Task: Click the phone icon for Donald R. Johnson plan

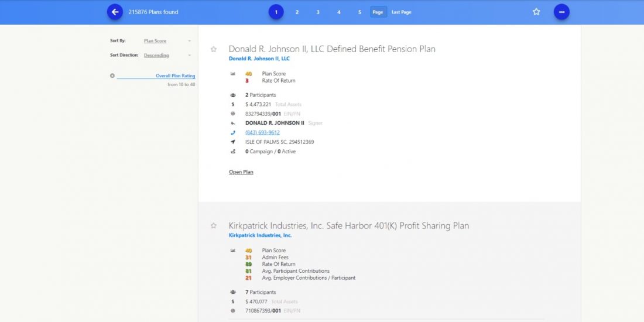Action: coord(233,132)
